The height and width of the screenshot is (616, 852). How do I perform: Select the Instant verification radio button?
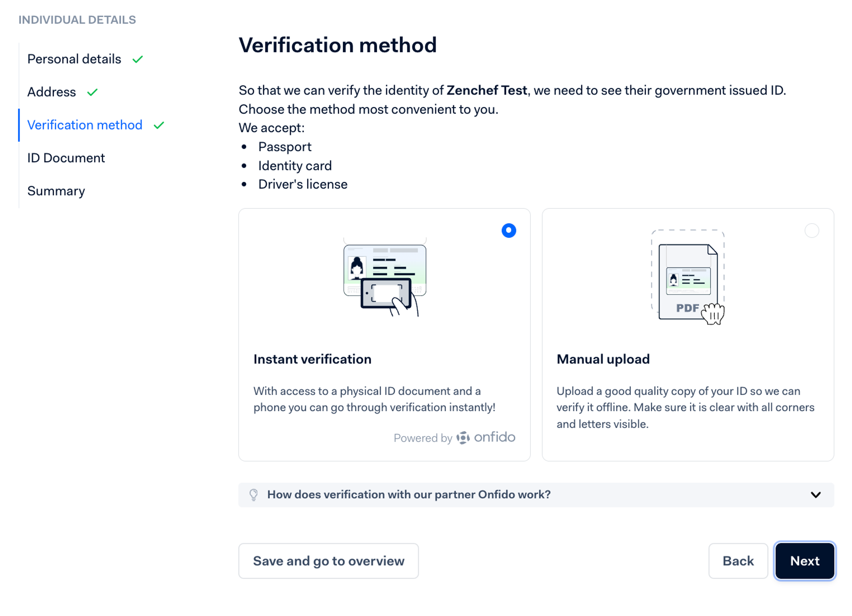click(509, 230)
